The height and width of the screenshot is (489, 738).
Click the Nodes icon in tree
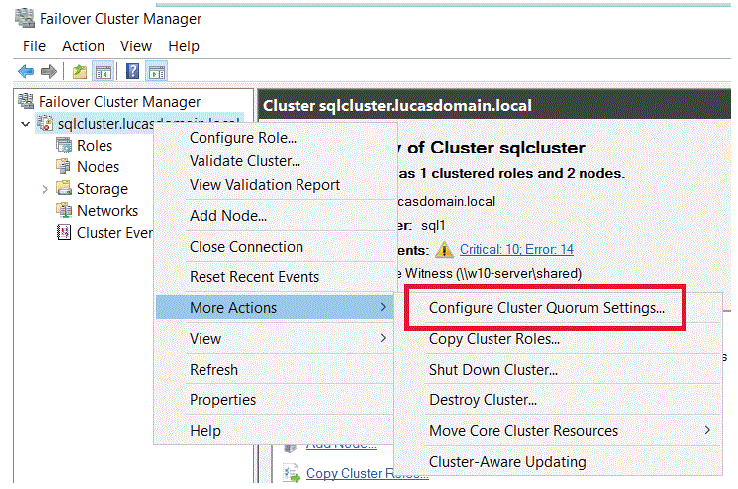click(64, 166)
